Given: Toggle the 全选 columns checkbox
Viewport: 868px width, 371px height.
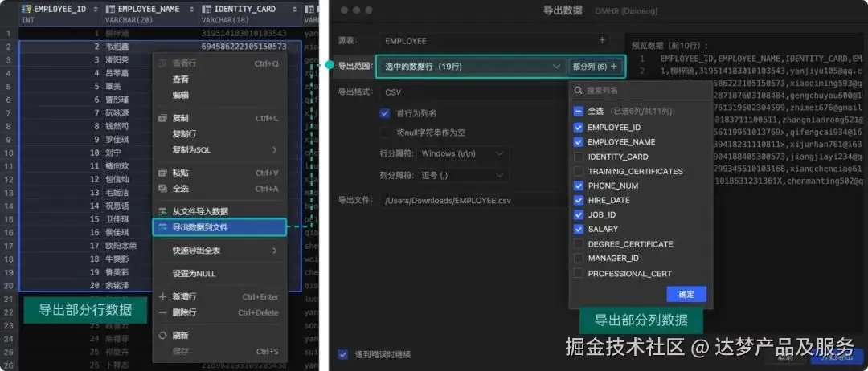Looking at the screenshot, I should click(x=579, y=111).
